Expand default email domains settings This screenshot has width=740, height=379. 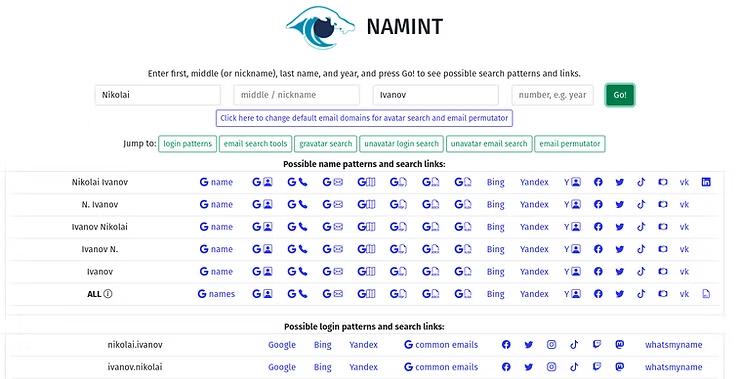coord(364,118)
